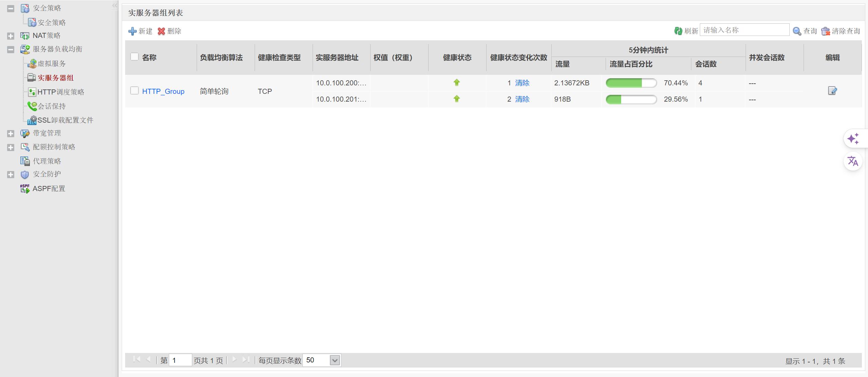Screen dimensions: 868x377
Task: Open 虚拟服务 in the sidebar
Action: coord(52,64)
